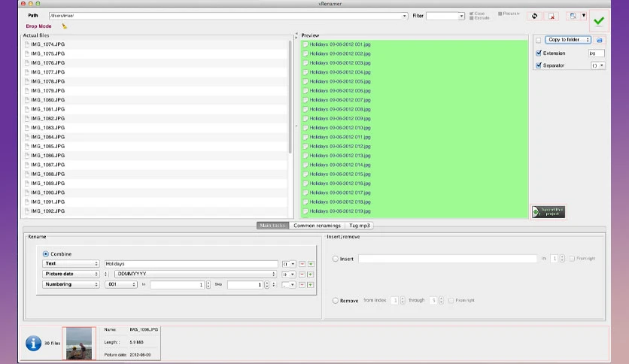Open the Filter combo box dropdown
The image size is (629, 364).
(461, 16)
